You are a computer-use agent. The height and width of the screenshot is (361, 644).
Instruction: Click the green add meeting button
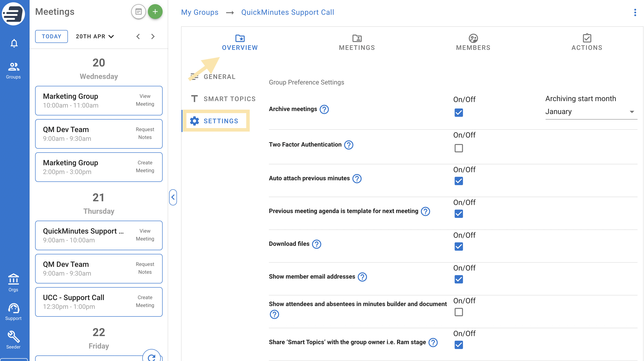[155, 12]
